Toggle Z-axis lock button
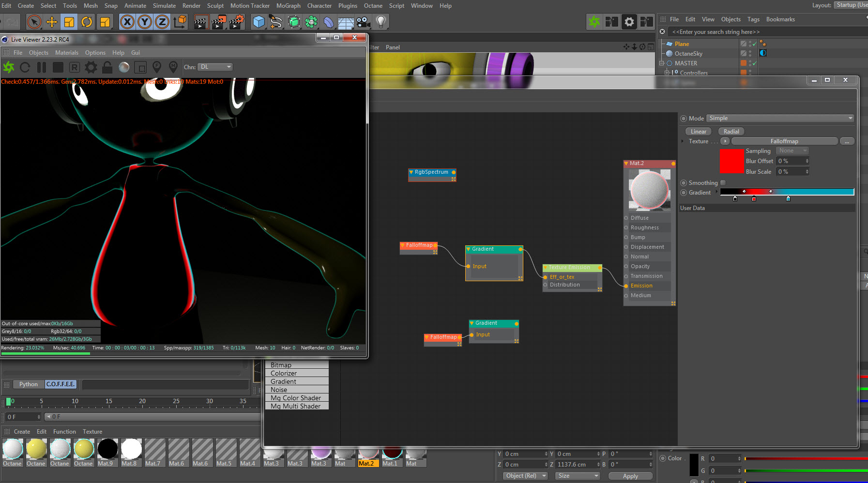This screenshot has width=868, height=483. pos(162,22)
